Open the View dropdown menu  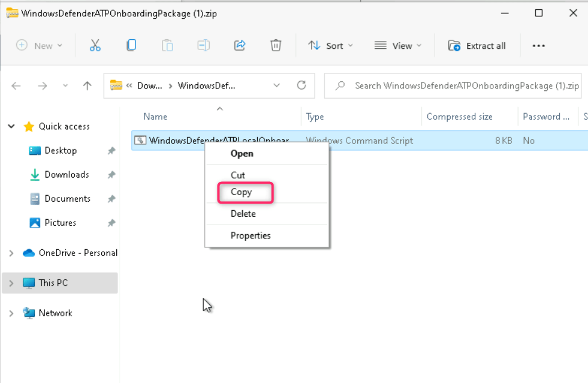[398, 46]
